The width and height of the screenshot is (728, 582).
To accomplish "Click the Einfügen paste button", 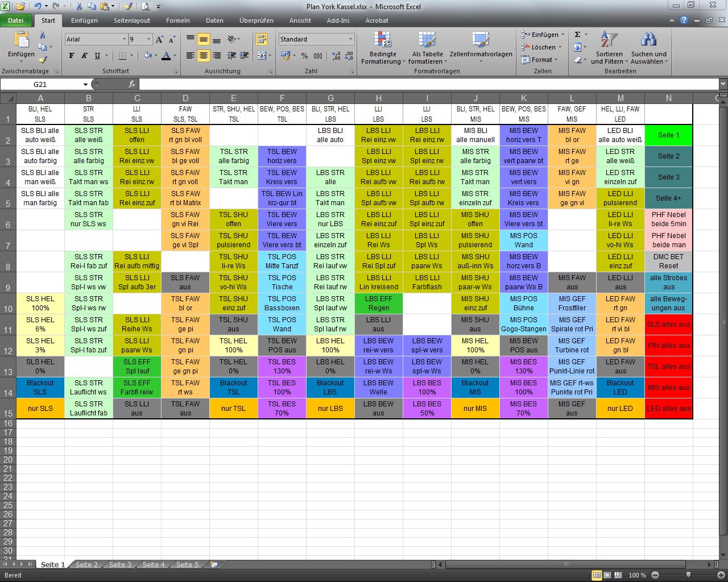I will 21,45.
